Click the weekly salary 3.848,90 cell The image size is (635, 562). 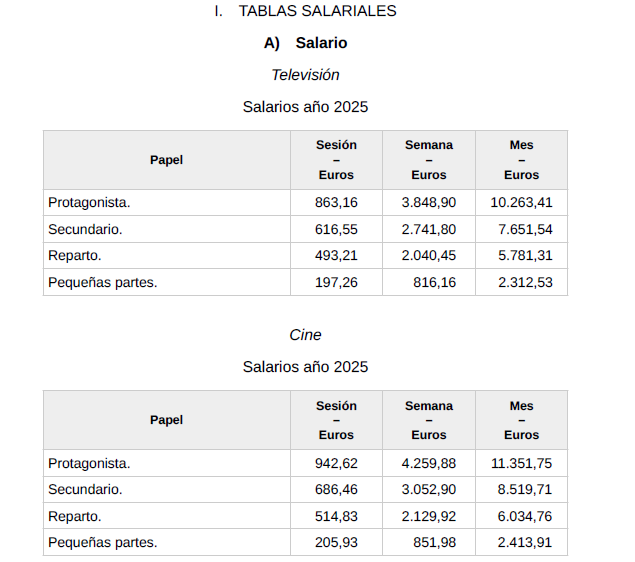pyautogui.click(x=429, y=203)
